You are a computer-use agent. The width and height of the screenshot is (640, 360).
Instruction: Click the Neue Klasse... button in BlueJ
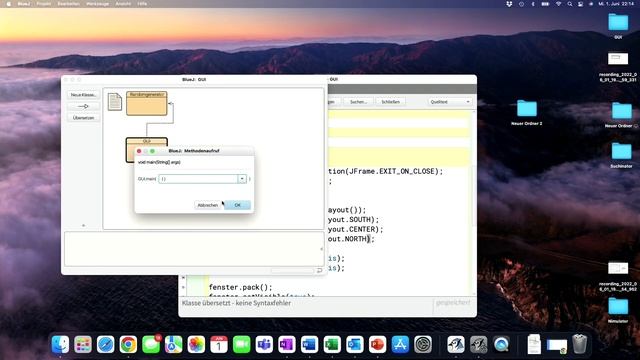[x=83, y=95]
